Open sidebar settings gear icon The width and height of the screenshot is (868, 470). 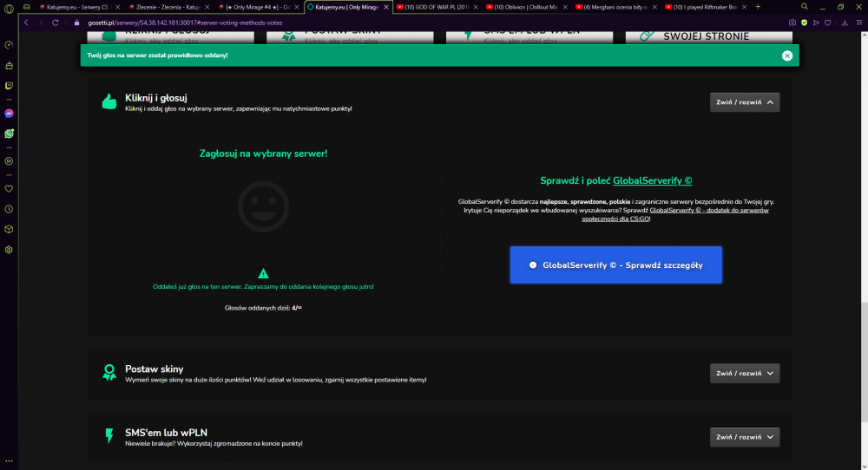9,250
